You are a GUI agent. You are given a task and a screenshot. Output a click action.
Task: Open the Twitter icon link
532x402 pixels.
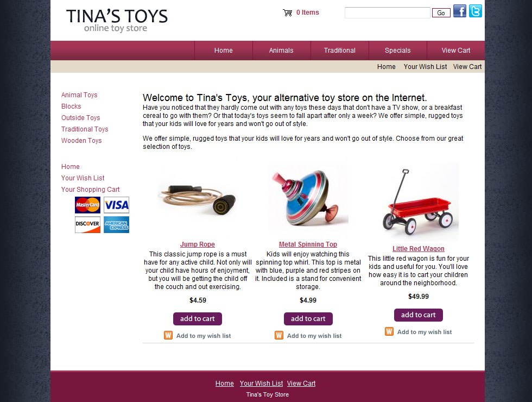pos(476,11)
